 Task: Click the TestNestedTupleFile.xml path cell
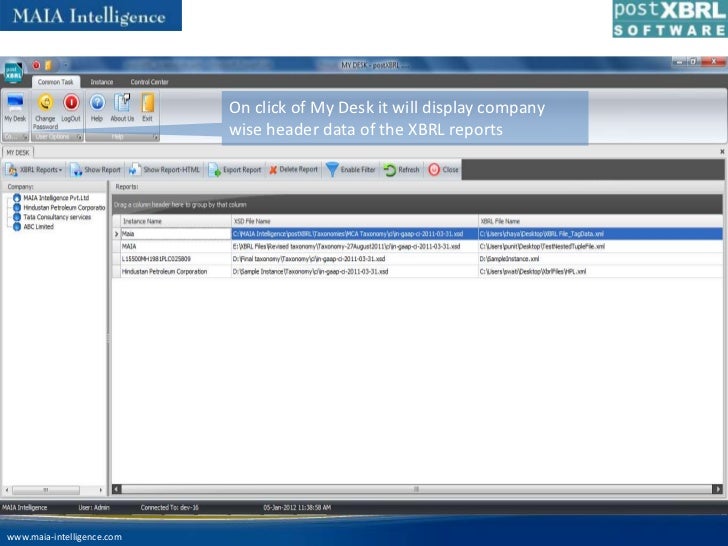(600, 246)
